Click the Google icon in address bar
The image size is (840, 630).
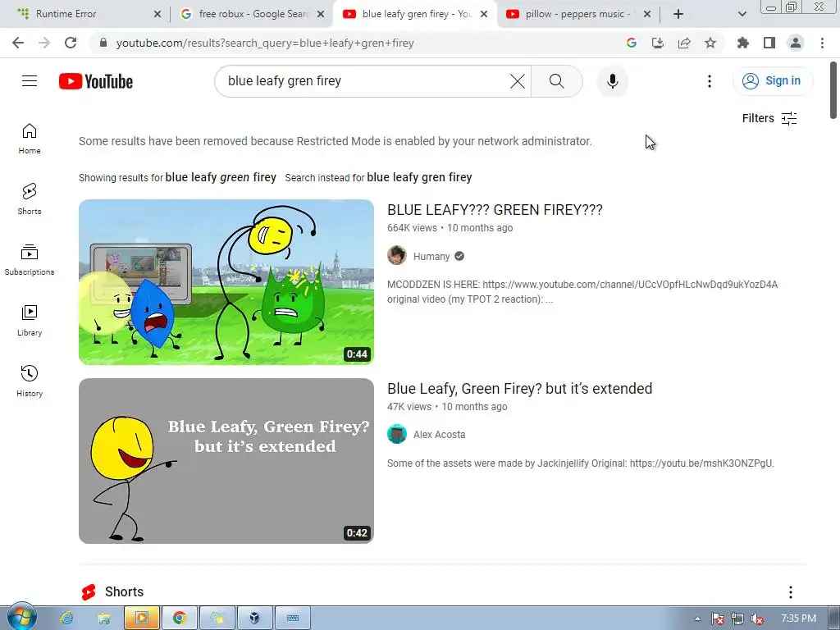click(x=632, y=43)
